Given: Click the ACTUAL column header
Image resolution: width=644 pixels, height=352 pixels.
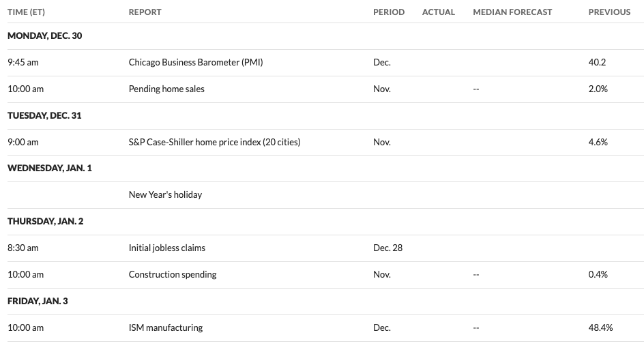Looking at the screenshot, I should [x=438, y=12].
